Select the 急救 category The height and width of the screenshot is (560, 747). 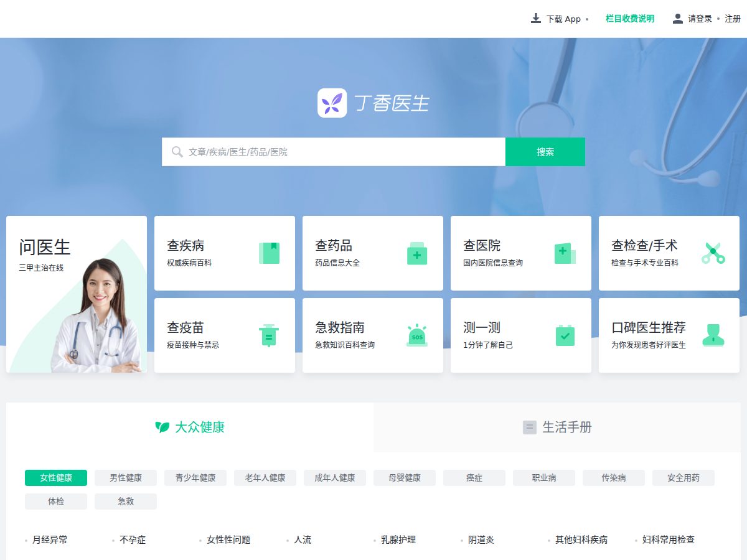[x=126, y=502]
